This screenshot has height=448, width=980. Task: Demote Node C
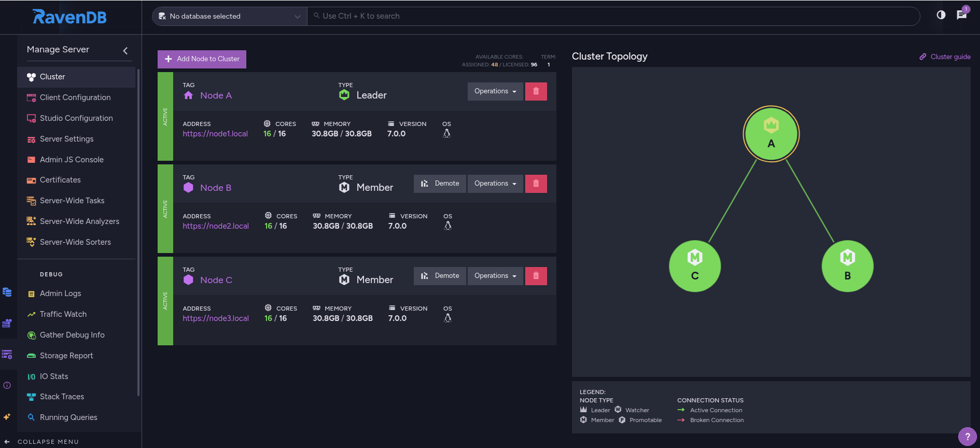coord(440,276)
